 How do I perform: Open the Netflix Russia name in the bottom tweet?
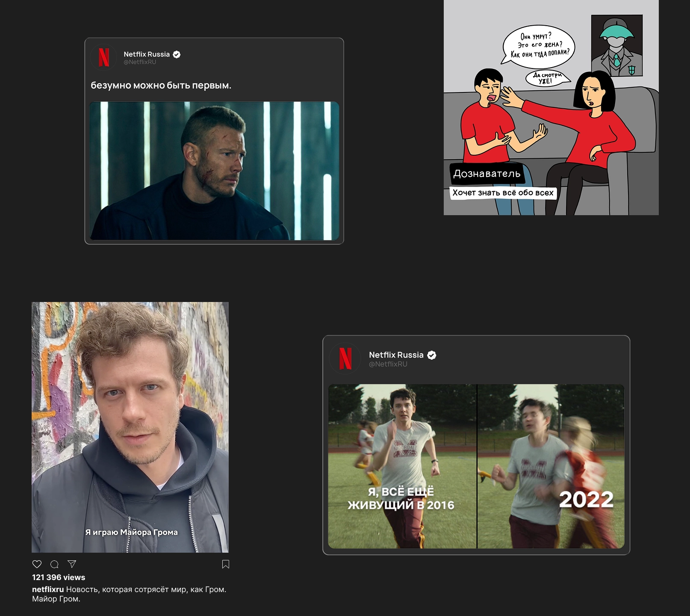pos(396,355)
